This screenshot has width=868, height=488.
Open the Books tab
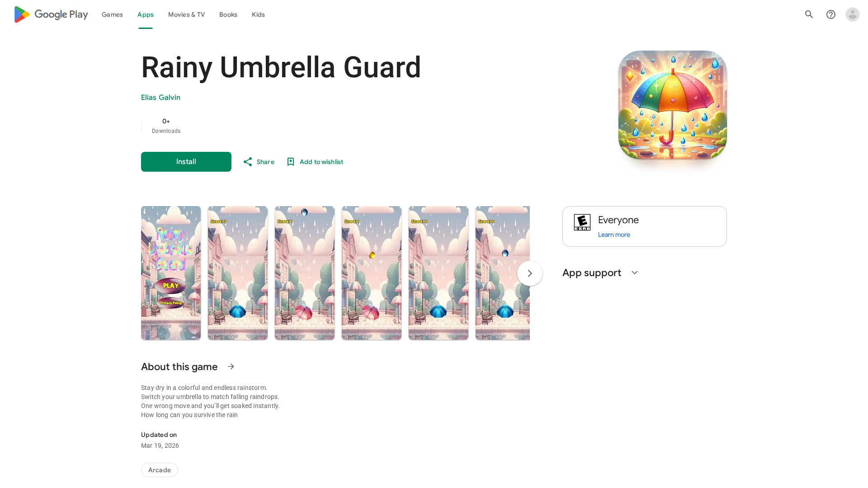[228, 14]
